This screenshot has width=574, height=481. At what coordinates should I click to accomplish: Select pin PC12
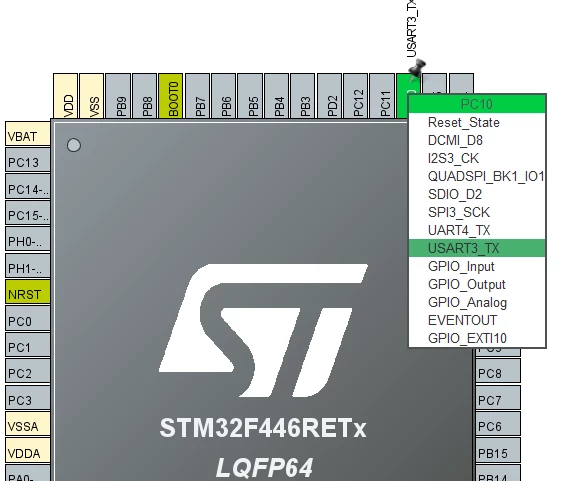[x=355, y=96]
